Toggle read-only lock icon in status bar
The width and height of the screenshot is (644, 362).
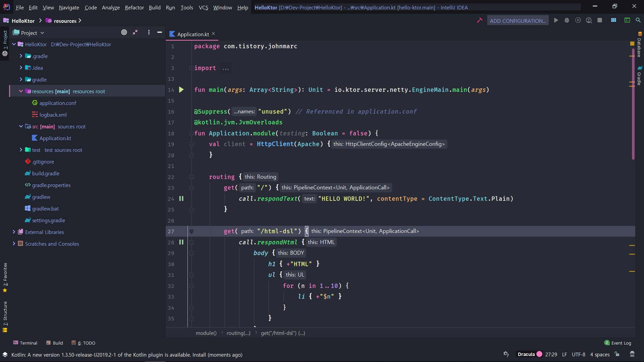(617, 354)
